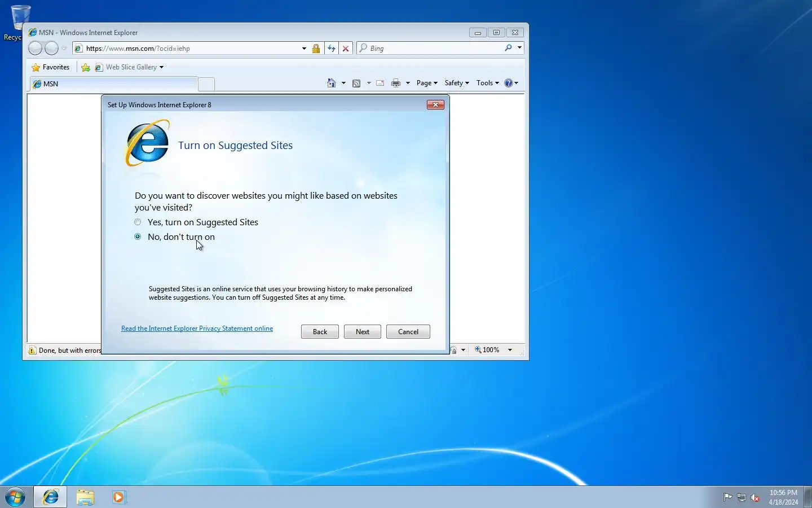
Task: Click the muted volume tray icon
Action: coord(755,497)
